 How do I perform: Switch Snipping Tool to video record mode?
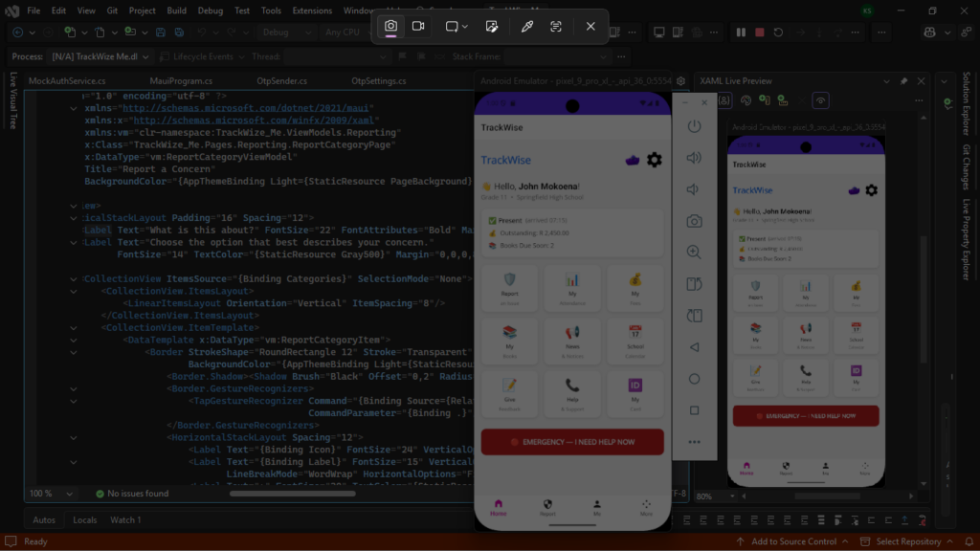(x=418, y=26)
